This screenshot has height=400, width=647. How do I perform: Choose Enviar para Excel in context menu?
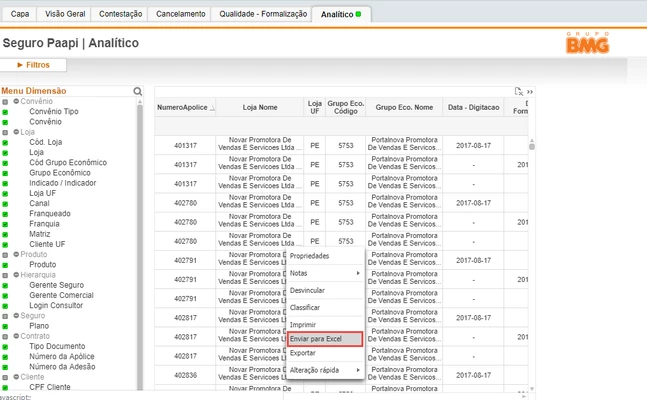325,339
